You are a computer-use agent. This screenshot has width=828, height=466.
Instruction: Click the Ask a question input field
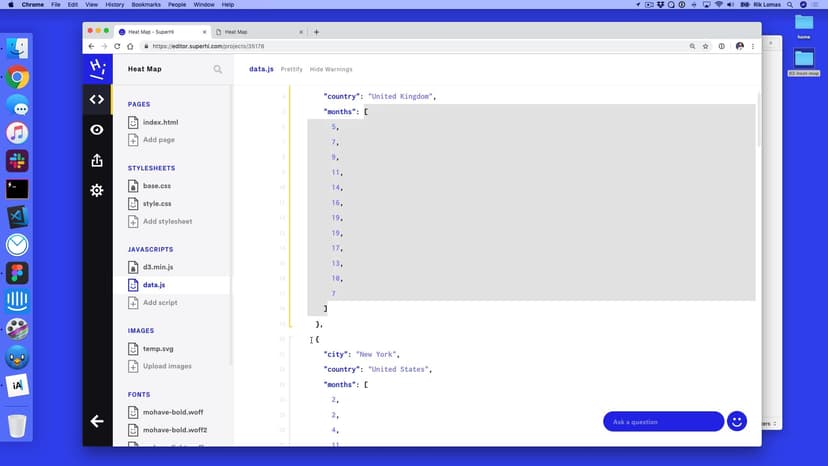(x=662, y=421)
